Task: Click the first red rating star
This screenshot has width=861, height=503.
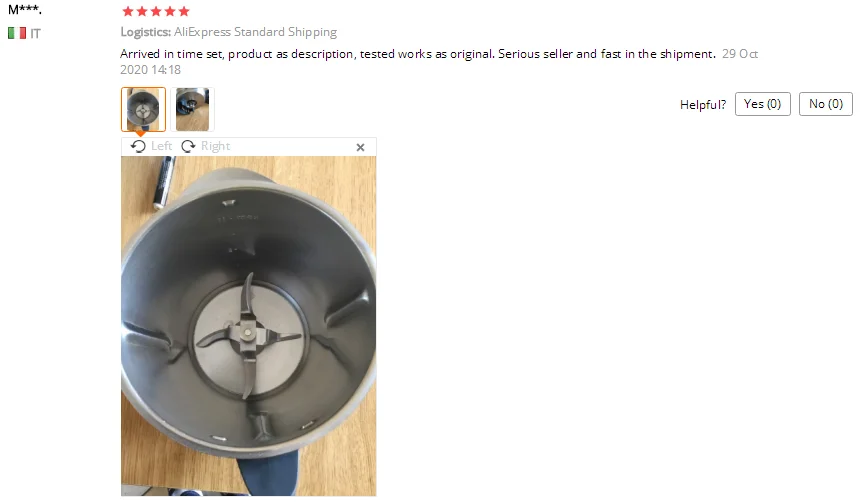Action: 128,11
